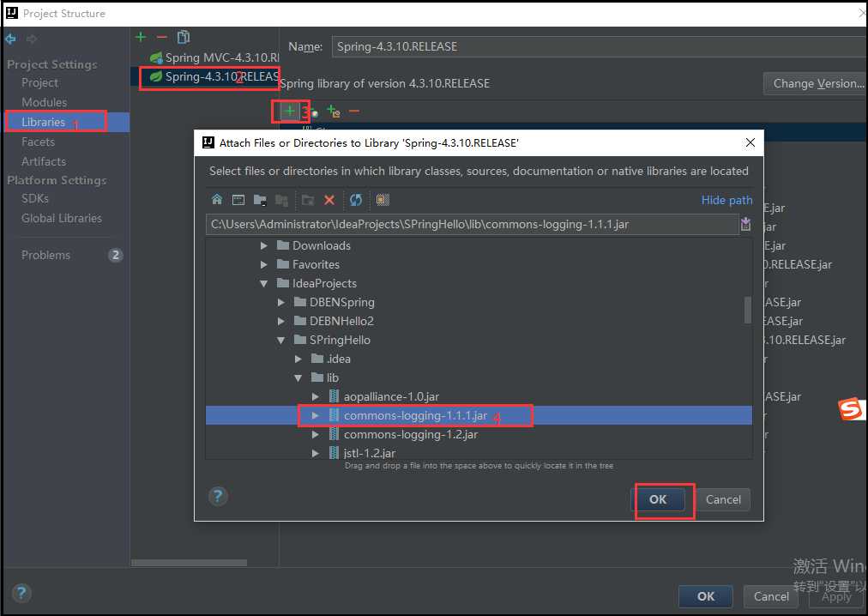Click the file path input field
The image size is (868, 616).
(473, 225)
